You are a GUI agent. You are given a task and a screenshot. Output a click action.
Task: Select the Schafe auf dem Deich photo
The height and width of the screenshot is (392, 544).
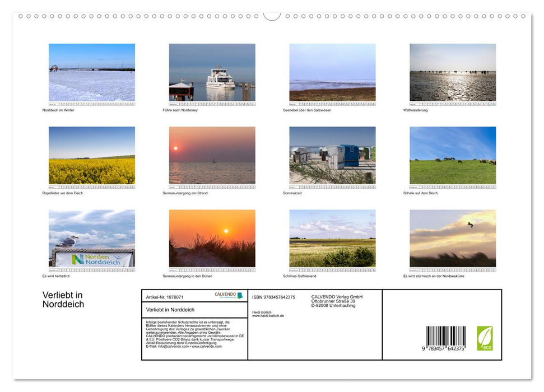pyautogui.click(x=452, y=155)
